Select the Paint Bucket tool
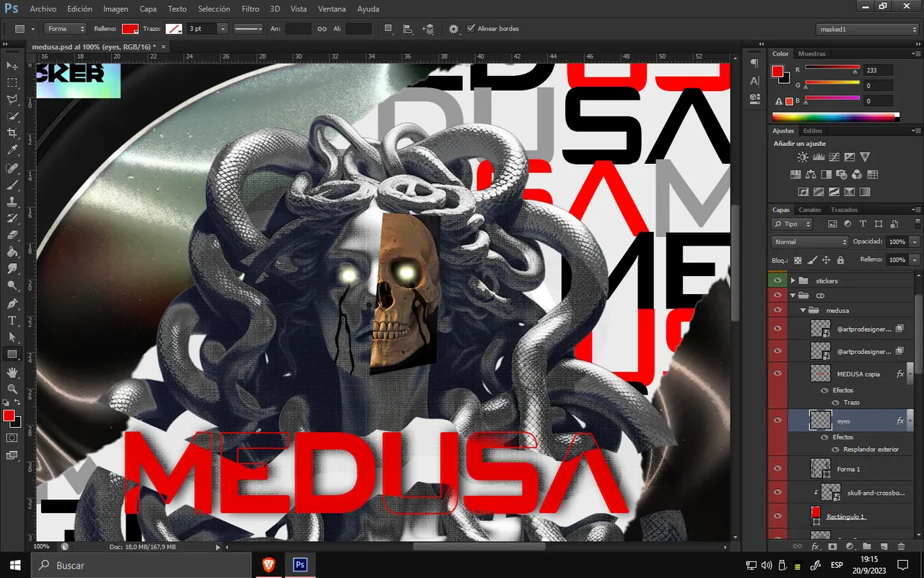Viewport: 924px width, 578px height. tap(12, 252)
